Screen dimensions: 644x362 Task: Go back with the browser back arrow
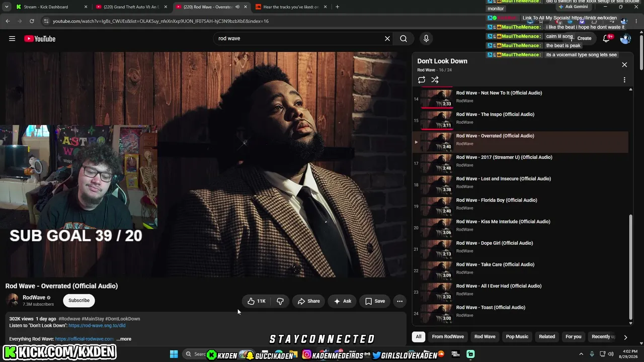coord(8,21)
